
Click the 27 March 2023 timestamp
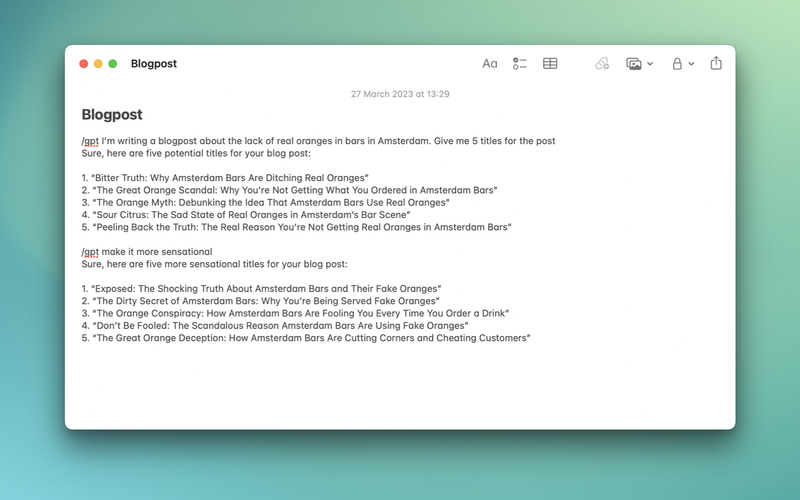click(x=400, y=94)
